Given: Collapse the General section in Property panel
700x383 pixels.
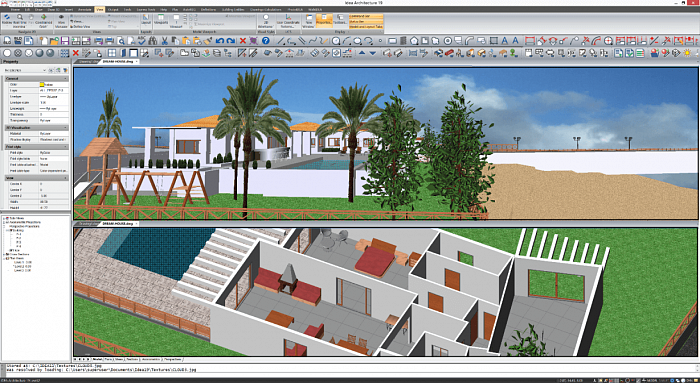Looking at the screenshot, I should (66, 79).
